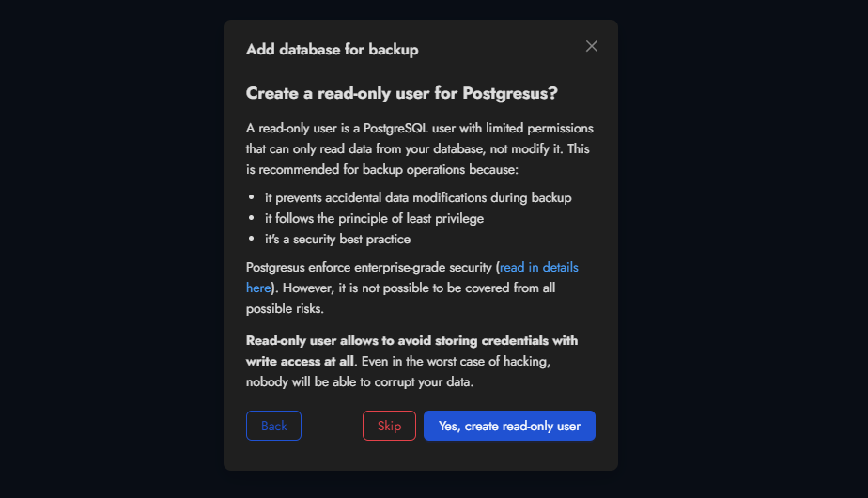Click the dark backdrop outside the dialog
The image size is (868, 498).
point(103,244)
